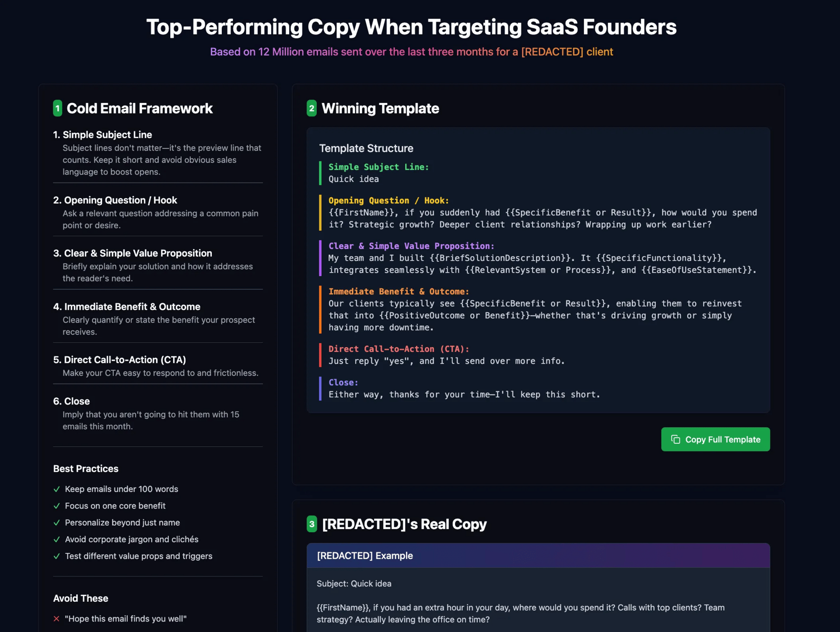The width and height of the screenshot is (840, 632).
Task: Click the checkmark beside Avoid corporate jargon and clichés
Action: pyautogui.click(x=56, y=539)
